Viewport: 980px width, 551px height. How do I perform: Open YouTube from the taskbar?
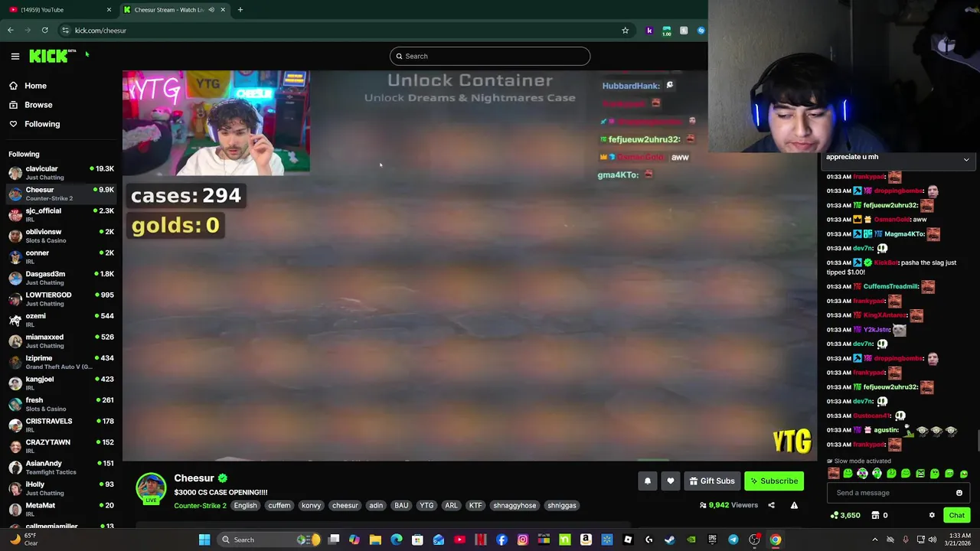click(x=459, y=540)
